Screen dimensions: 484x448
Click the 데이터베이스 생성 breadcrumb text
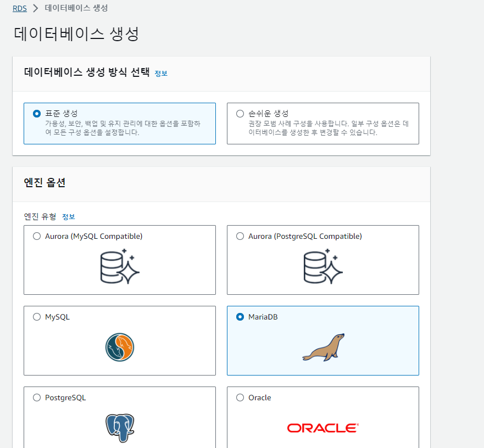76,8
